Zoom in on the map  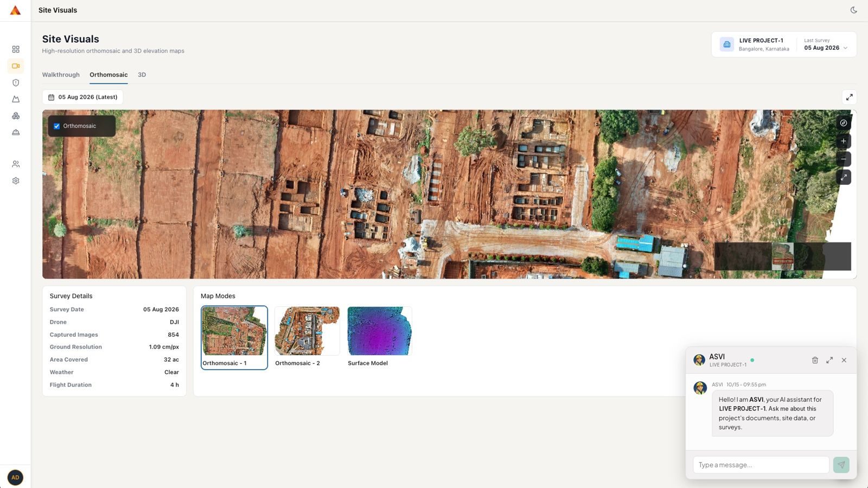(x=844, y=141)
